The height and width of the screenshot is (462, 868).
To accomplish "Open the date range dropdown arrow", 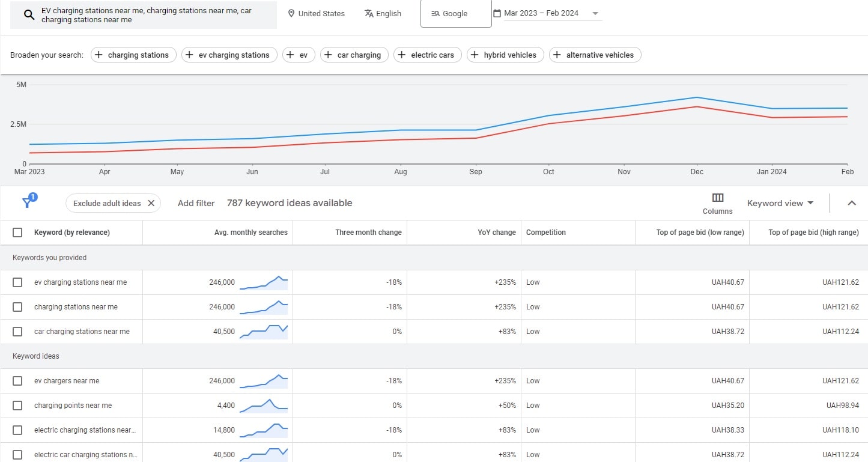I will pos(595,14).
